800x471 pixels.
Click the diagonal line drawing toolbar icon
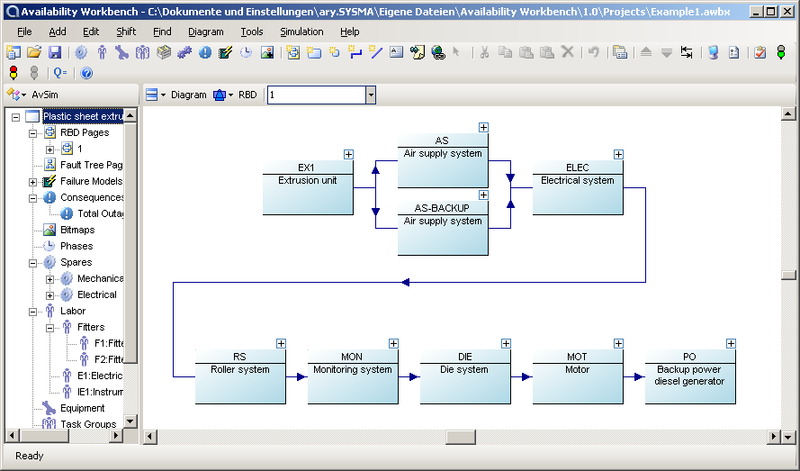coord(376,52)
